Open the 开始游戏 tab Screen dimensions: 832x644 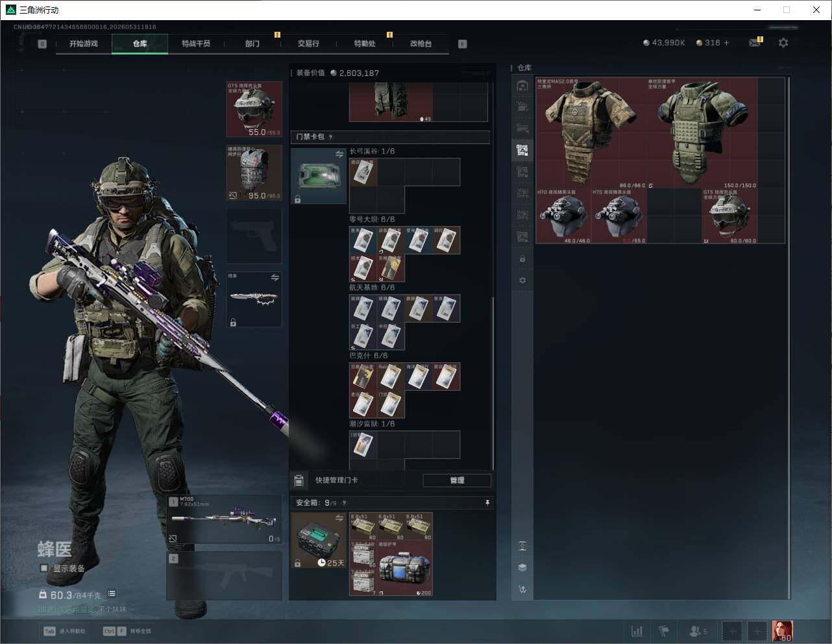[84, 43]
